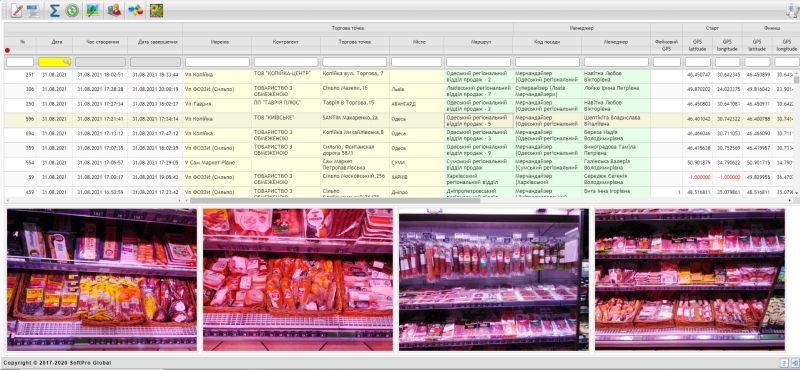Focus the Місто filter input
This screenshot has height=370, width=800.
[416, 62]
